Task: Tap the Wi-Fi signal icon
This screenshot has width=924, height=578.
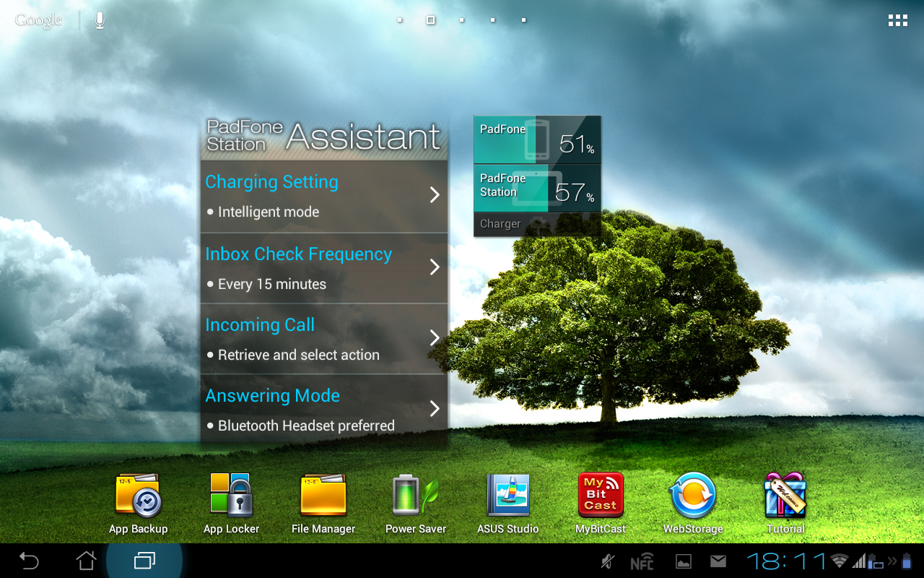Action: 839,561
